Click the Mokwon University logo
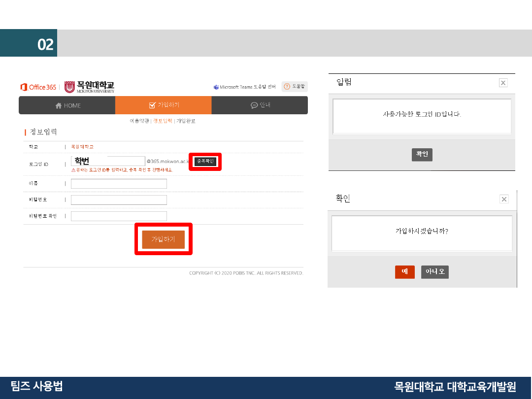532x399 pixels. point(89,87)
